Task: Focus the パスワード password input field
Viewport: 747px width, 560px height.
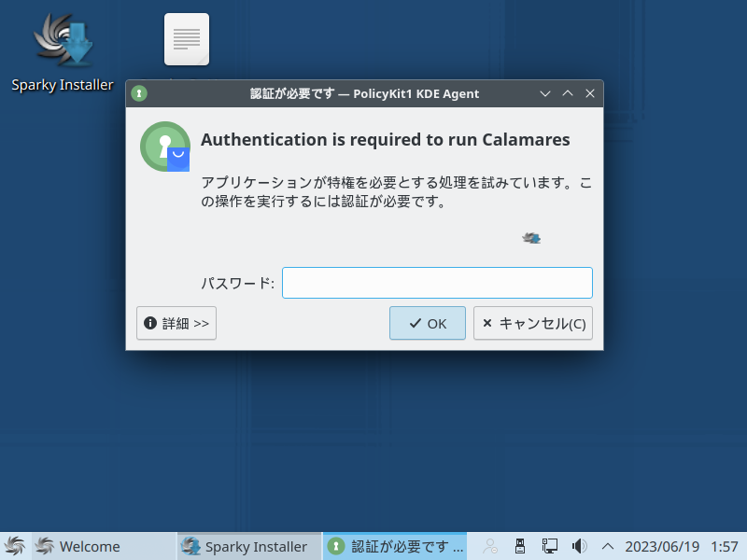Action: click(437, 283)
